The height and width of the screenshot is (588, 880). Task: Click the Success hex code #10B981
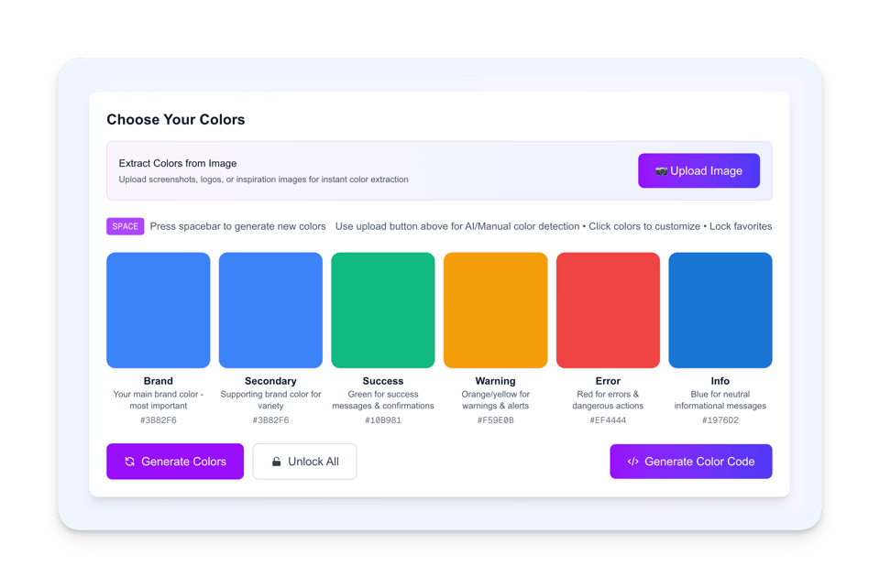[x=383, y=420]
